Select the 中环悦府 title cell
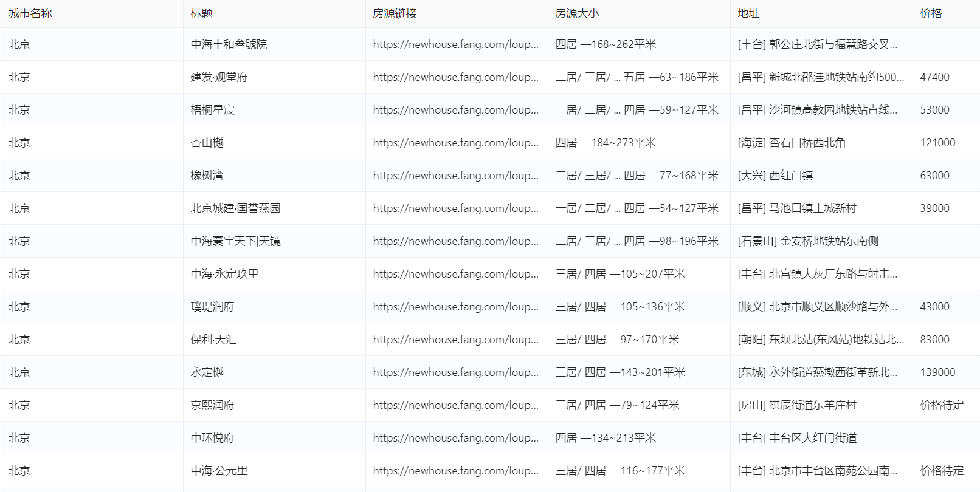980x492 pixels. 213,438
